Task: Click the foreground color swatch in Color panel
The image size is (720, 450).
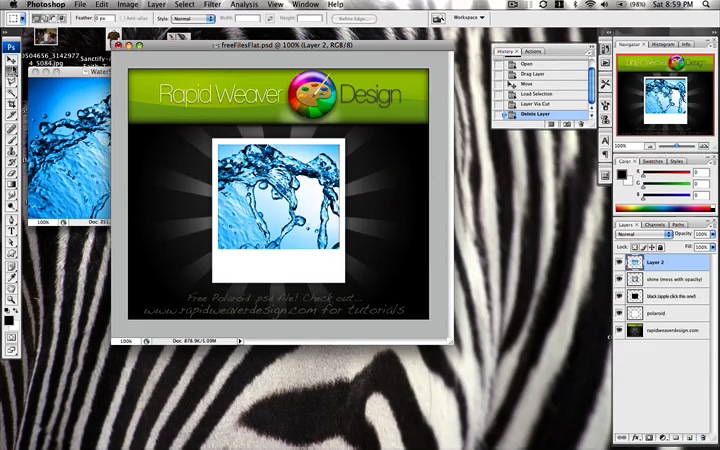Action: click(x=621, y=174)
